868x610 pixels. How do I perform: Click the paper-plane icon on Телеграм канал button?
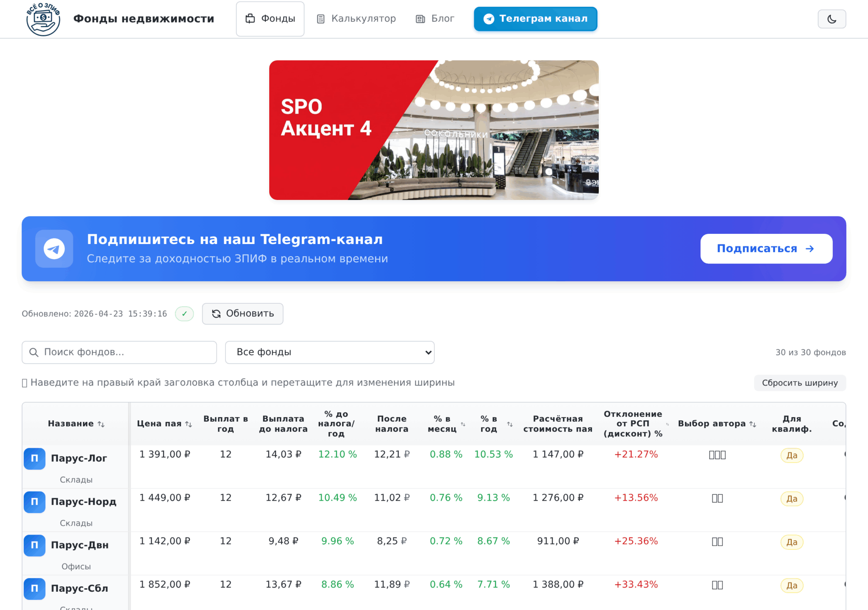tap(489, 19)
